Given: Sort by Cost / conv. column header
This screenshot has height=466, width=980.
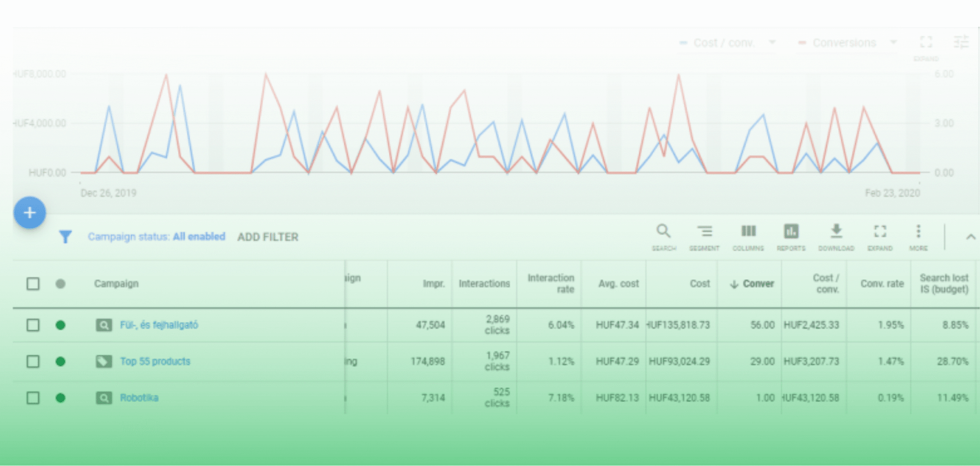Looking at the screenshot, I should tap(826, 284).
